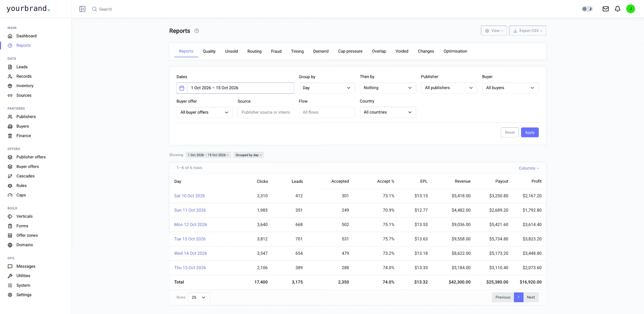
Task: Open the Country dropdown
Action: (x=388, y=112)
